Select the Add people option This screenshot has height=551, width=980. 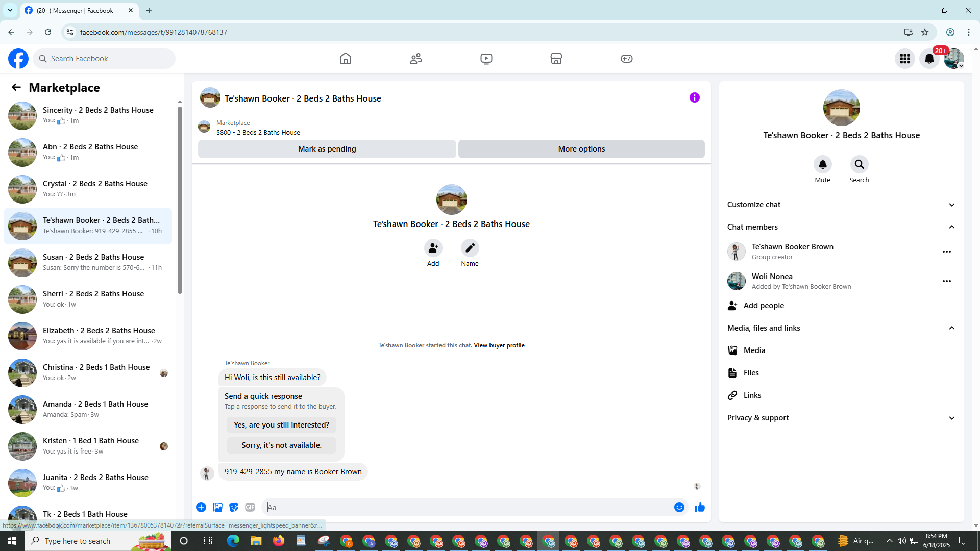(x=841, y=306)
